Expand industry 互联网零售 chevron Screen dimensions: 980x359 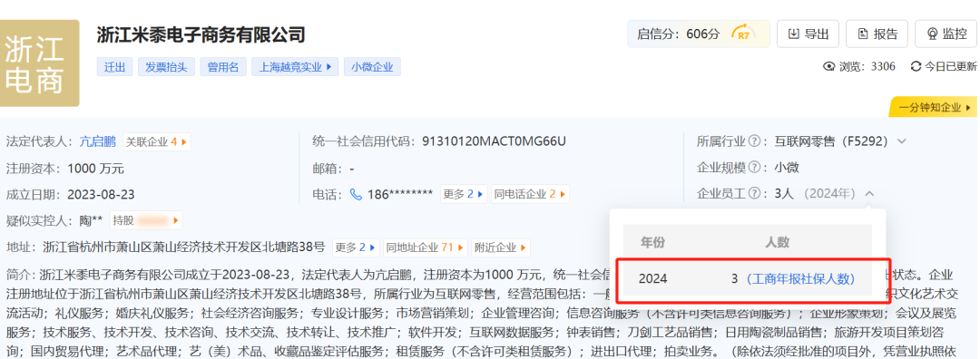901,141
